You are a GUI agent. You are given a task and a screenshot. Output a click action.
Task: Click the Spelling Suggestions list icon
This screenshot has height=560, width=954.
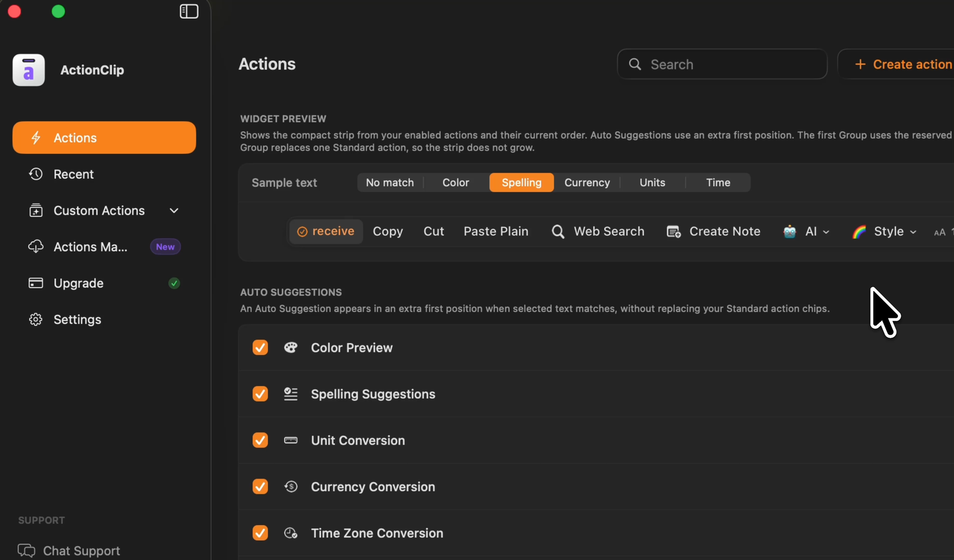click(x=291, y=394)
